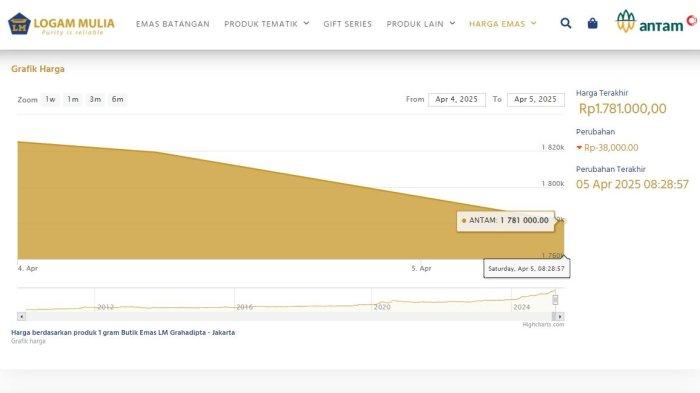This screenshot has width=700, height=393.
Task: Click the Rp-38,000.00 change value
Action: (x=611, y=147)
